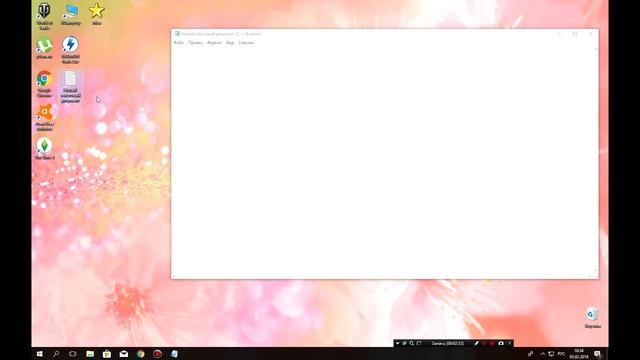Click the Notepad vertical scrollbar up arrow
The image size is (640, 360).
coord(596,49)
